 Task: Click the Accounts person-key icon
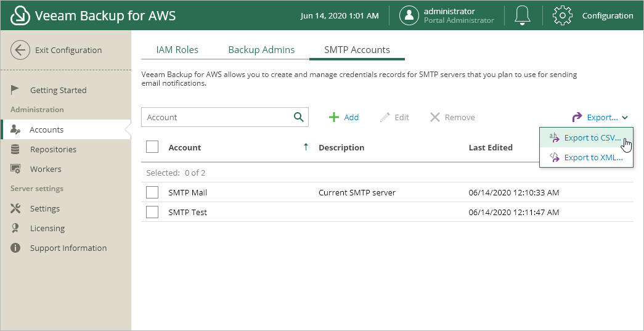(x=15, y=129)
